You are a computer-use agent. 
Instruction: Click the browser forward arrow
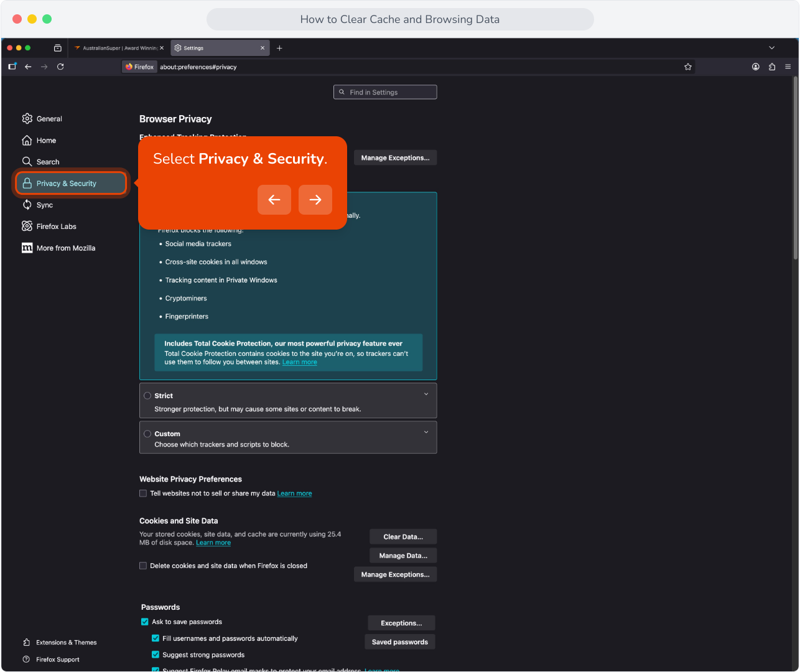click(44, 67)
